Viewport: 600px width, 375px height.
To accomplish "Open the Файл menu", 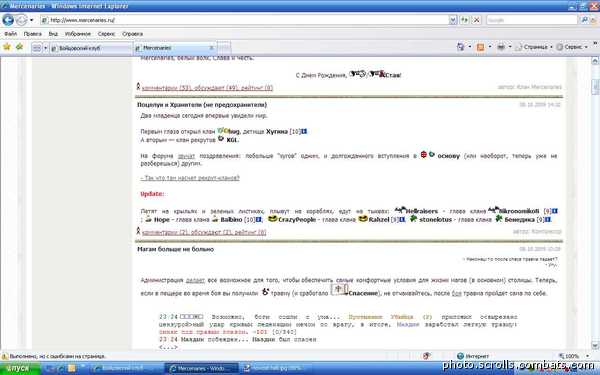I will coord(11,34).
